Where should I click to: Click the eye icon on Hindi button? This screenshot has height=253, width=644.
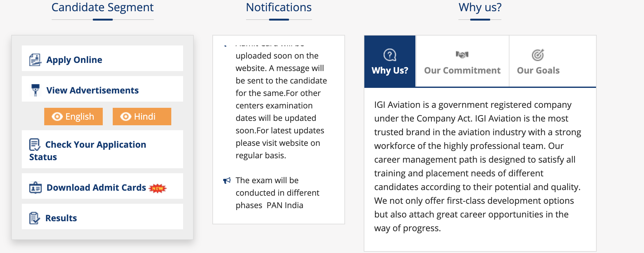click(x=125, y=117)
